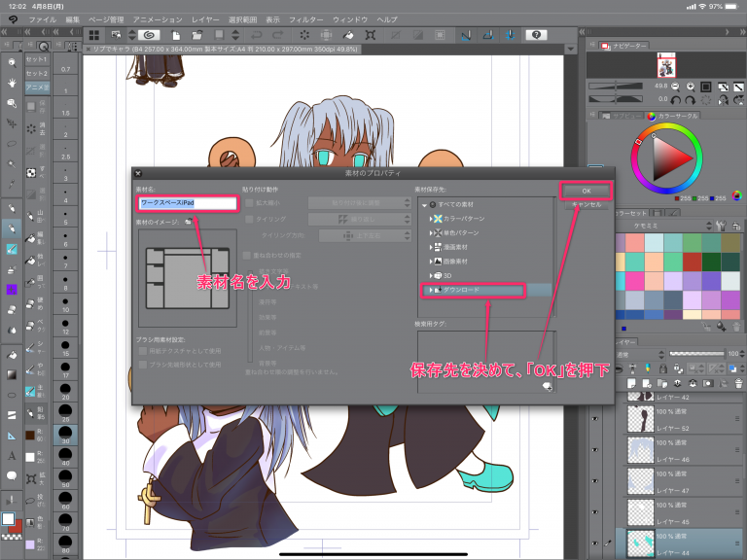This screenshot has height=560, width=747.
Task: Zoom out in the Navigator panel
Action: point(676,87)
